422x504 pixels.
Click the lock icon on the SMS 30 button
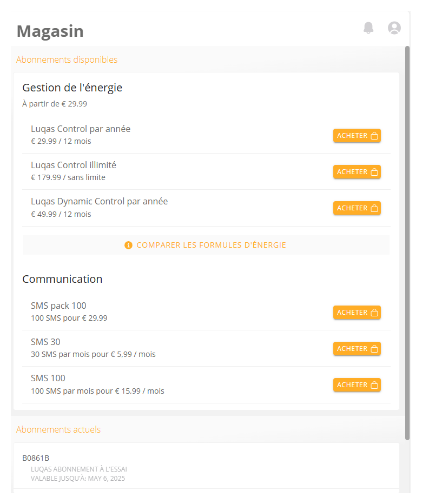(374, 349)
